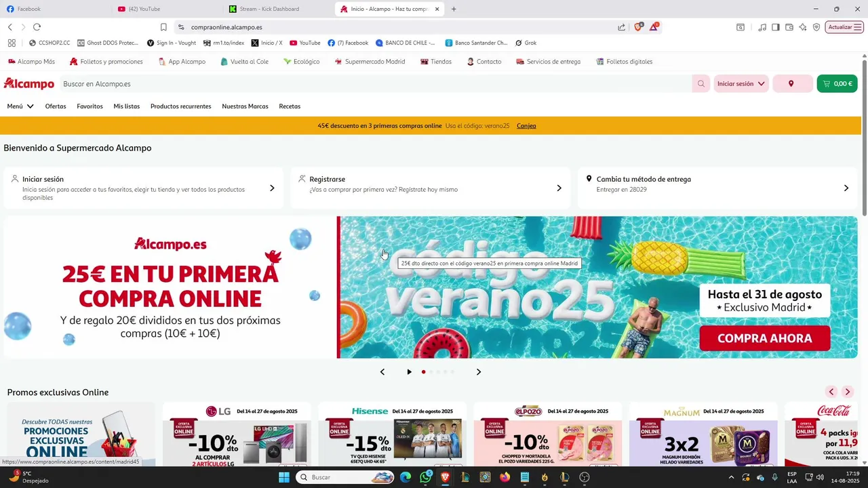This screenshot has width=868, height=488.
Task: Open the bookmarks apps grid icon
Action: coord(12,43)
